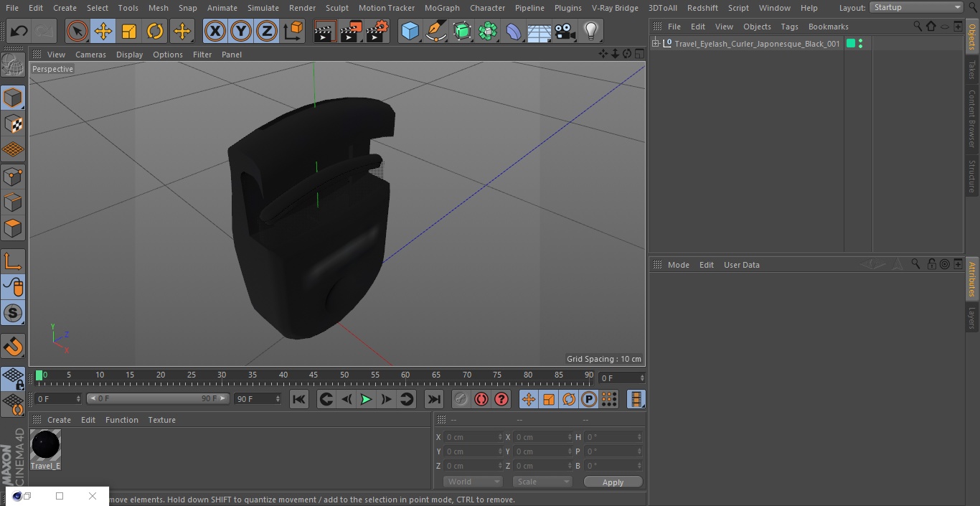Toggle viewport maximize icon
The width and height of the screenshot is (980, 506).
[x=639, y=54]
